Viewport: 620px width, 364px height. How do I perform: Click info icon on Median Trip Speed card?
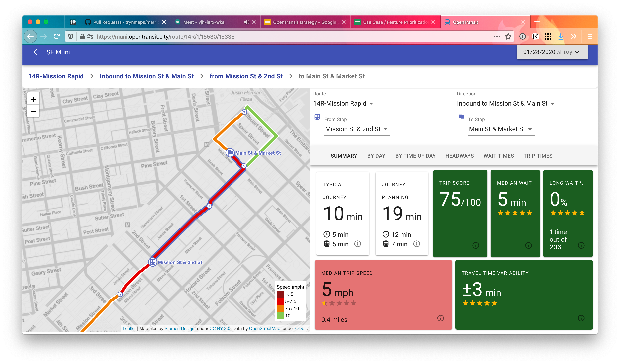[440, 318]
